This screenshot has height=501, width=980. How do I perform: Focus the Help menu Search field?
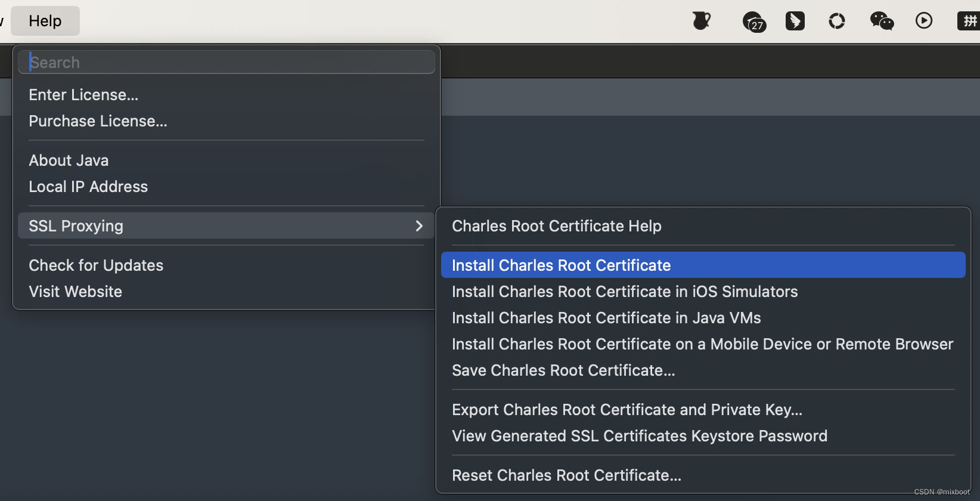(x=227, y=62)
